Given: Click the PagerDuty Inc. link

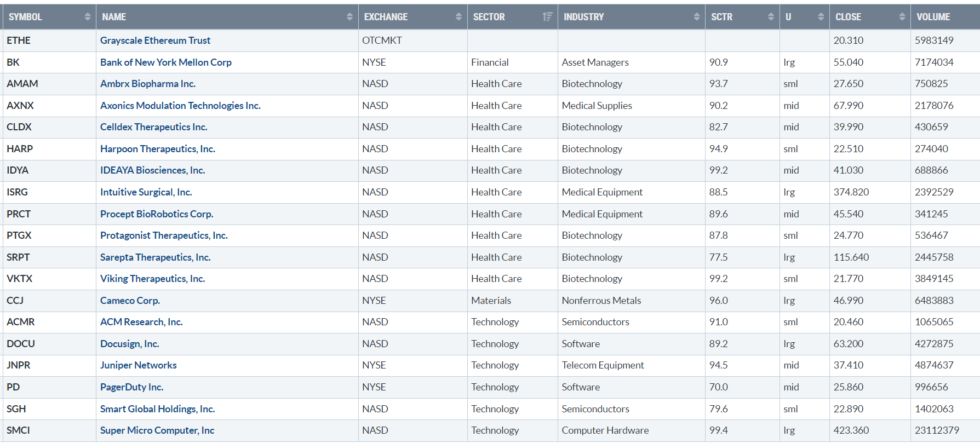Looking at the screenshot, I should coord(131,387).
